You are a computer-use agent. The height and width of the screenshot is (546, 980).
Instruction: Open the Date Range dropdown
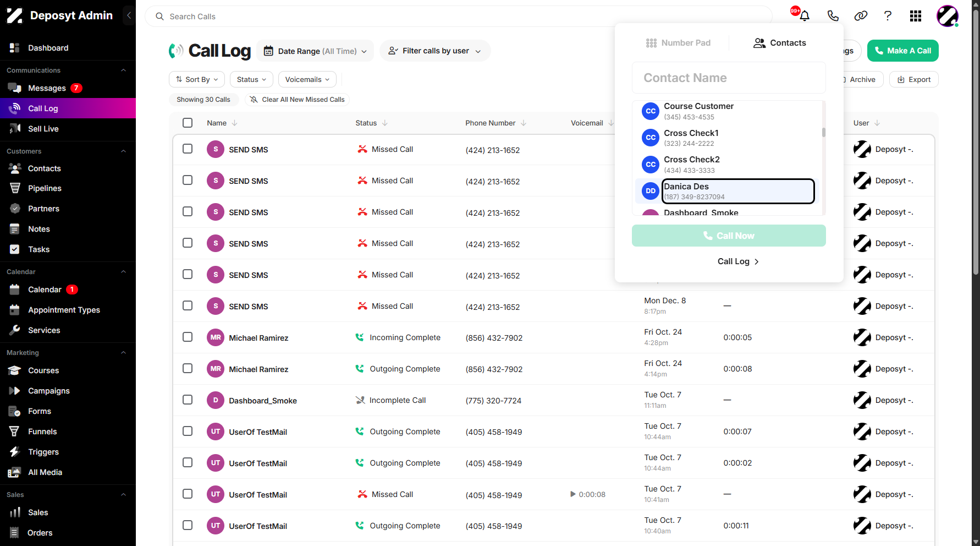coord(316,51)
